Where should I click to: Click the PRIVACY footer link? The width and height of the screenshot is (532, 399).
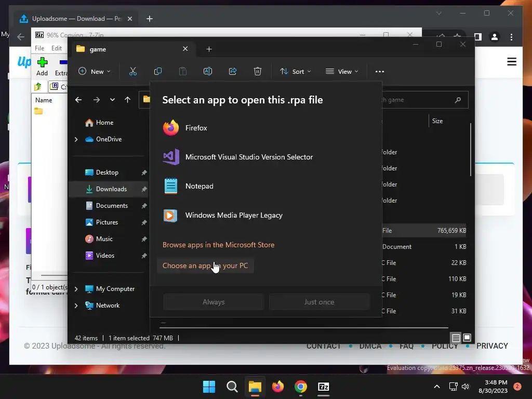[x=492, y=346]
